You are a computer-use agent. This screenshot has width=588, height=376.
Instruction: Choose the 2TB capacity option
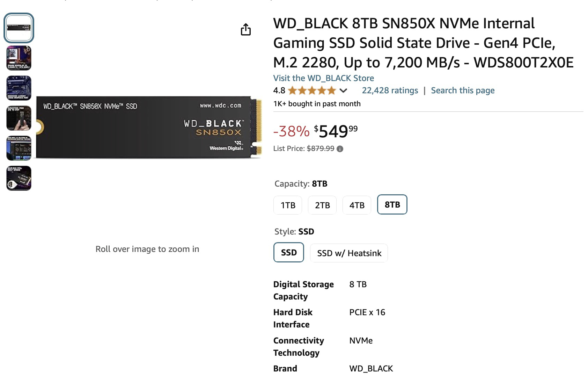pyautogui.click(x=322, y=205)
